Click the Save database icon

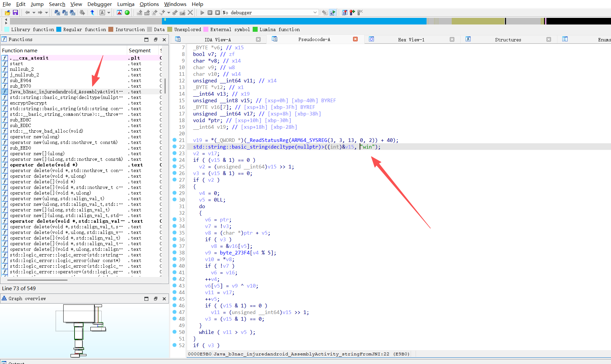15,13
